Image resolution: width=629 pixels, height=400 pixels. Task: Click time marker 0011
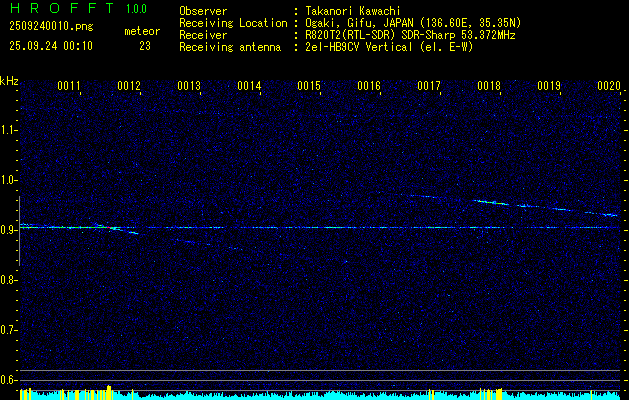[x=69, y=86]
